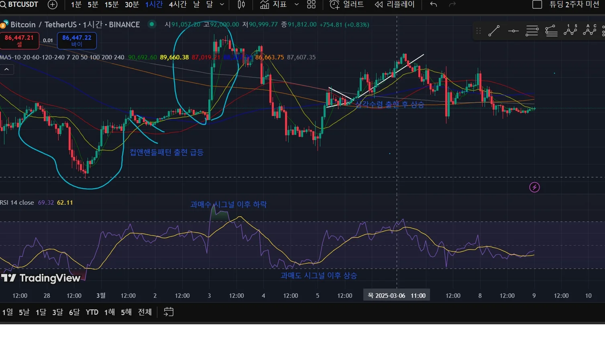
Task: Select the horizontal line drawing tool
Action: click(513, 31)
